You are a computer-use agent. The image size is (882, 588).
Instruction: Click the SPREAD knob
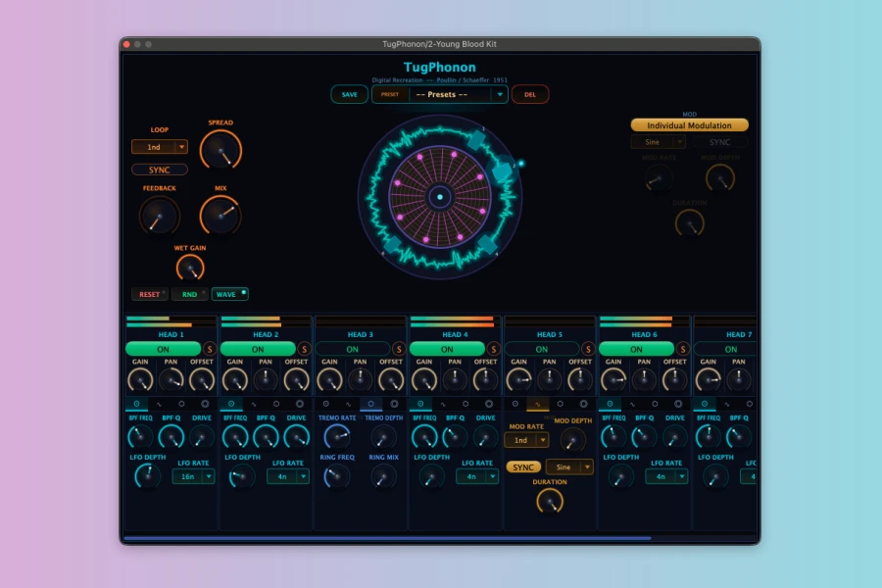tap(220, 150)
